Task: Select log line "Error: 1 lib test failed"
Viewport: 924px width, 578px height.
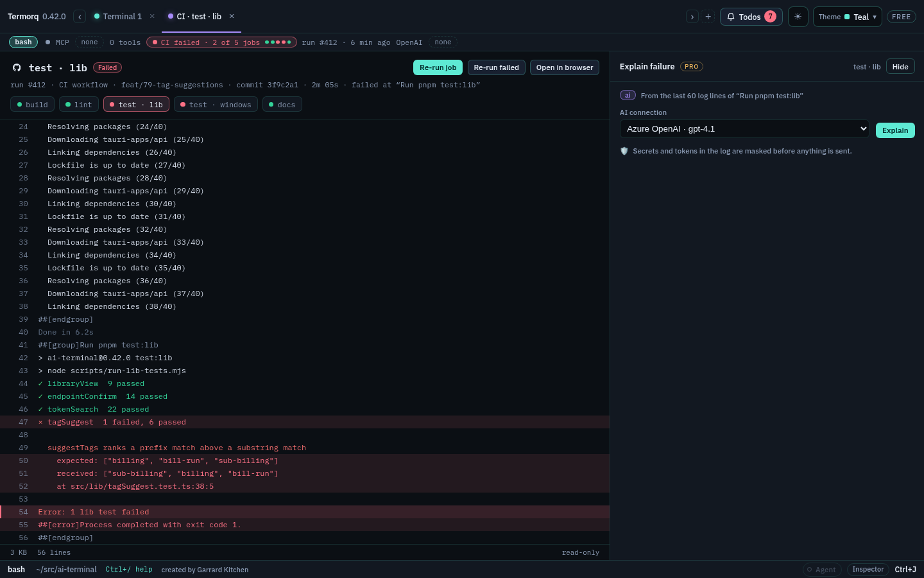Action: (x=305, y=512)
